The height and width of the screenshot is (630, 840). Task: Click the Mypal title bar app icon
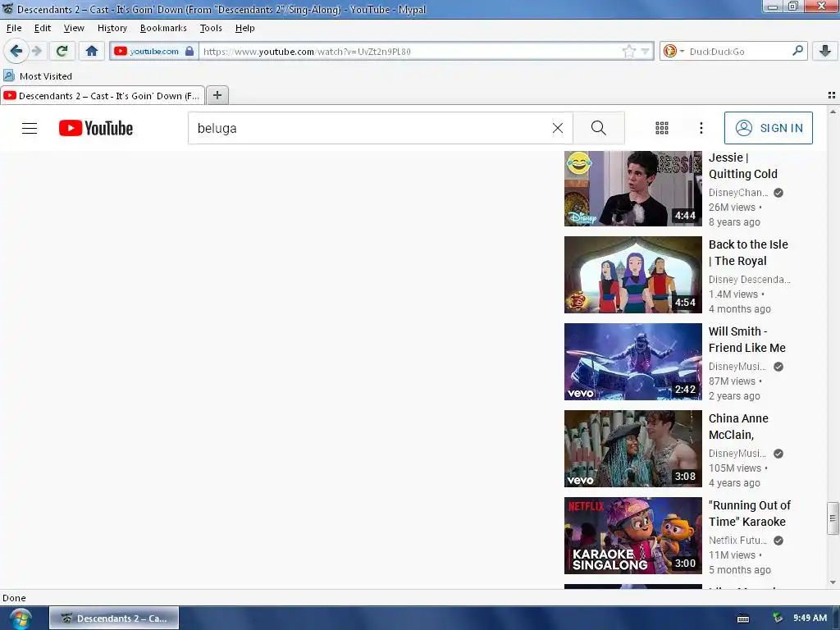click(7, 8)
